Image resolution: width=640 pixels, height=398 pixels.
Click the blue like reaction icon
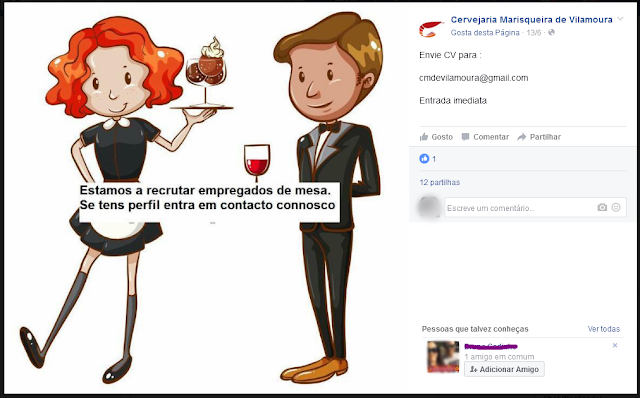click(424, 159)
